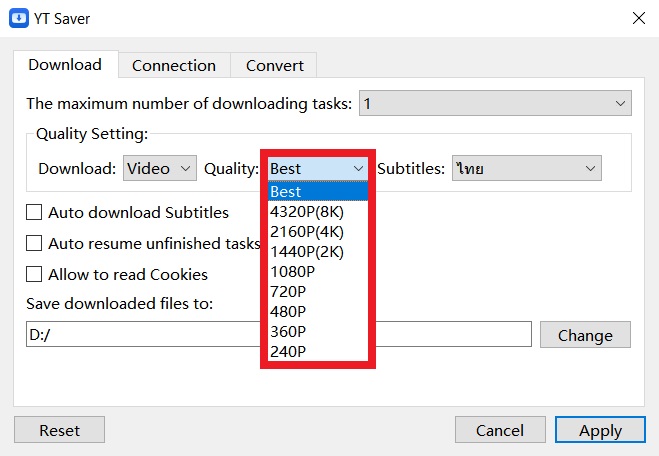Enable Allow to read Cookies checkbox
The image size is (659, 456).
click(34, 274)
